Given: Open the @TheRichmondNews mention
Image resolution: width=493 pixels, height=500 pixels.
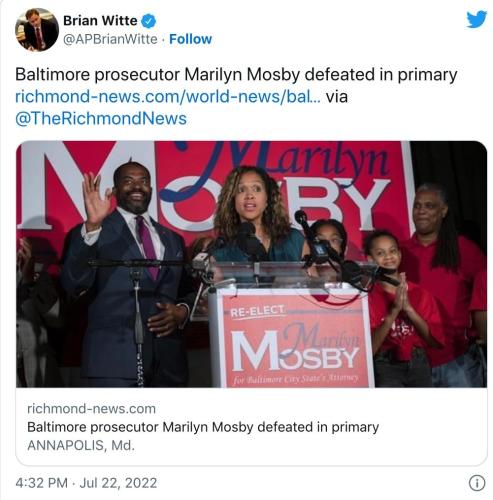Looking at the screenshot, I should [x=101, y=119].
